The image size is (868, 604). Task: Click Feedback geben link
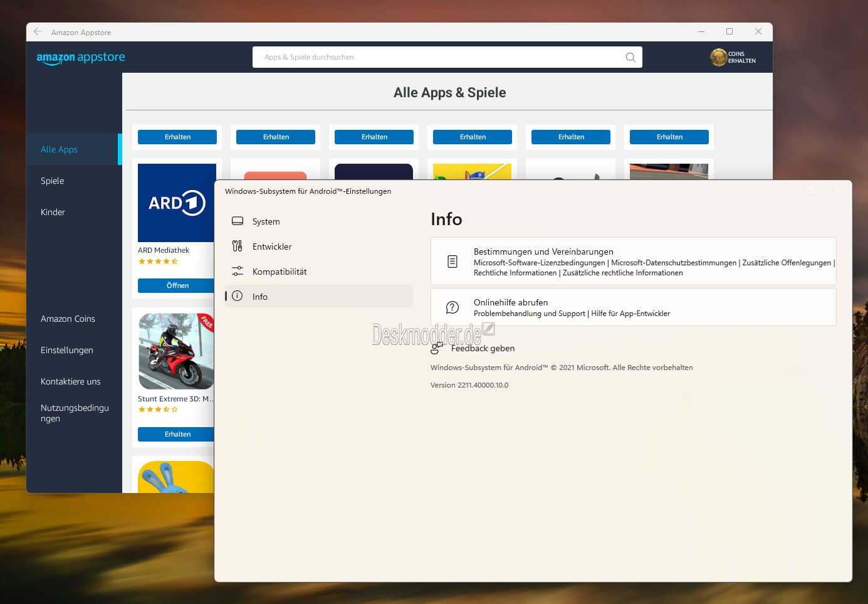click(483, 348)
